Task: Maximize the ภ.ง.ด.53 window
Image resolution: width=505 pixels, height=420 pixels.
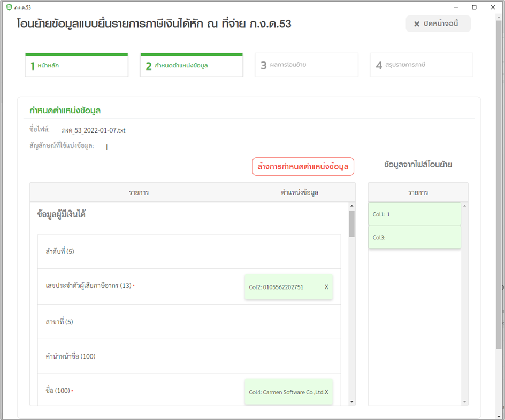Action: click(x=474, y=7)
